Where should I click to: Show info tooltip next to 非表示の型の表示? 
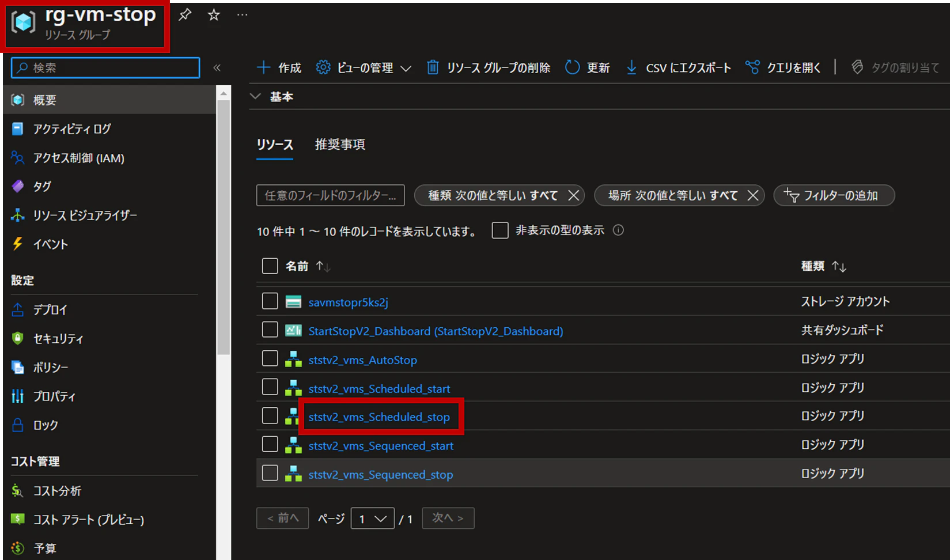(x=618, y=230)
